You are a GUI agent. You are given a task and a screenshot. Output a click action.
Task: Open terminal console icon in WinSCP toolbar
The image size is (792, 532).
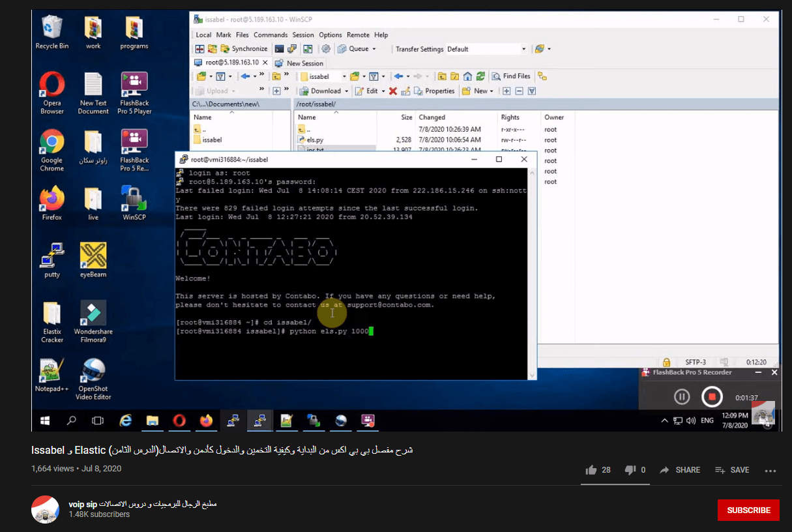279,49
